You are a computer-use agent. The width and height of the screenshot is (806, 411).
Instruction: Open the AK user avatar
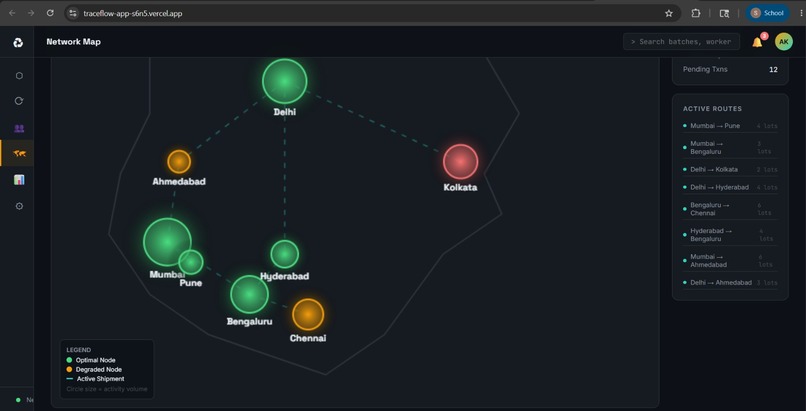(x=783, y=42)
